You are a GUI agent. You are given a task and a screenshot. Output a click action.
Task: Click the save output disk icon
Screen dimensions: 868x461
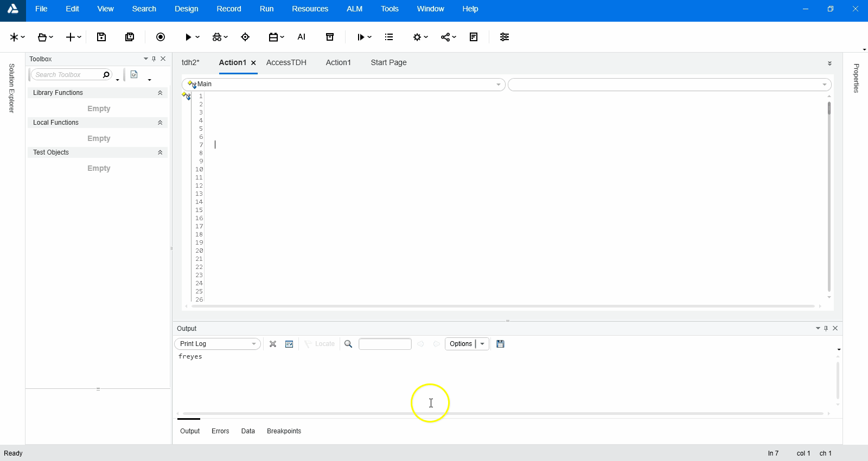500,344
